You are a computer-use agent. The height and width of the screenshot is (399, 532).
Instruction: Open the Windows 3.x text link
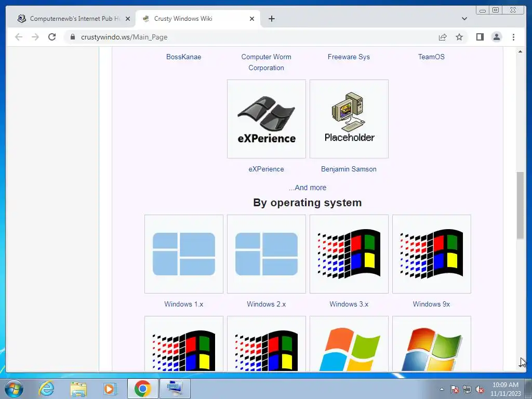[349, 304]
